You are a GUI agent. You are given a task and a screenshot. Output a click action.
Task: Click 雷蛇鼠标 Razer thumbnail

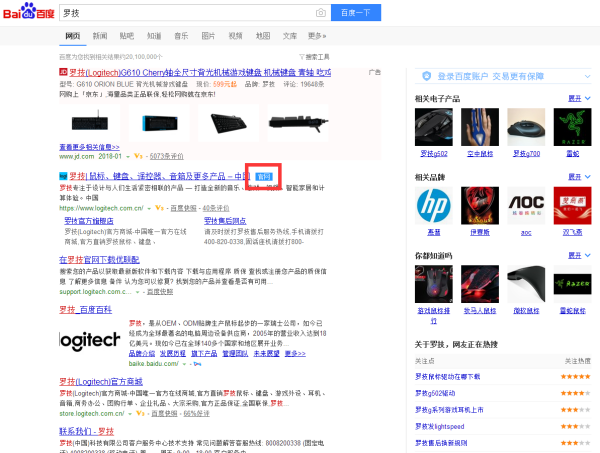pos(572,284)
